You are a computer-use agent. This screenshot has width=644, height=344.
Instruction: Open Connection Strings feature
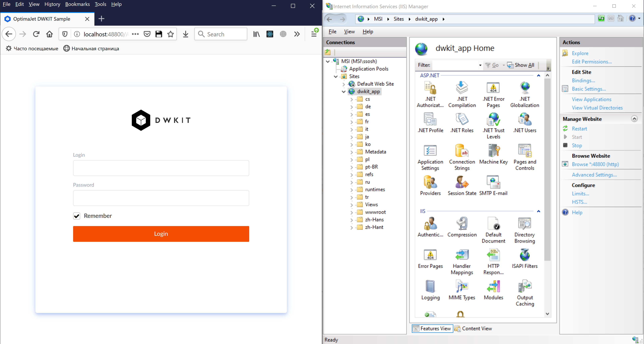tap(462, 157)
